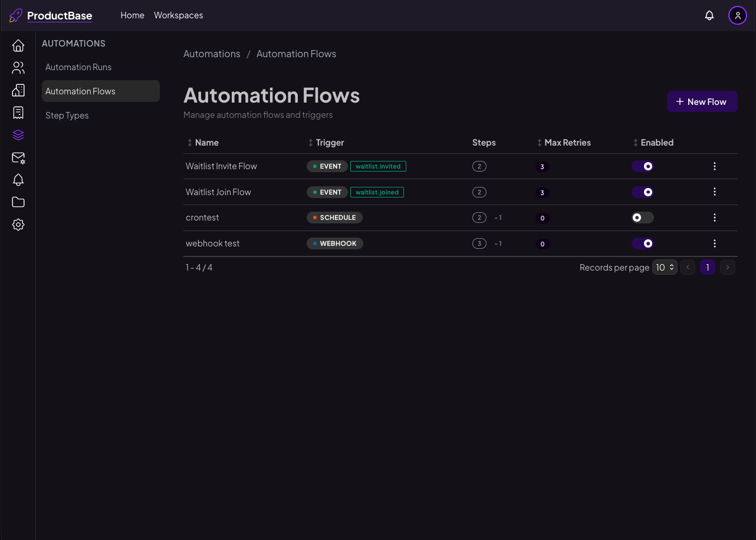Open Workspaces in the top navigation

[x=179, y=15]
